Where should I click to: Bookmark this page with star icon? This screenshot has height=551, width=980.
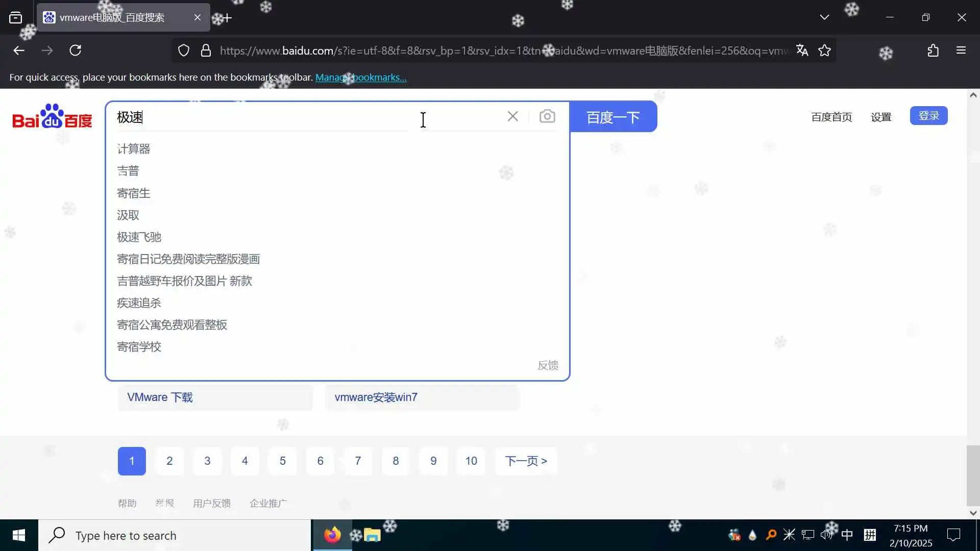pyautogui.click(x=824, y=51)
